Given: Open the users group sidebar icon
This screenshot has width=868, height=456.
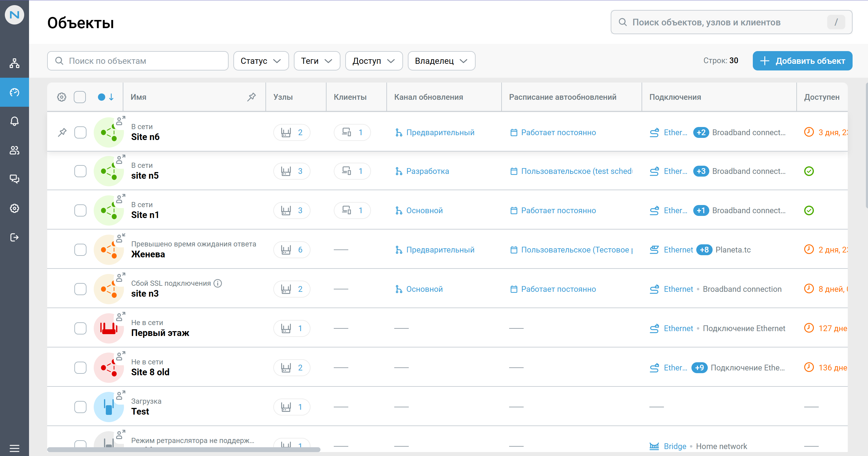Looking at the screenshot, I should [15, 150].
